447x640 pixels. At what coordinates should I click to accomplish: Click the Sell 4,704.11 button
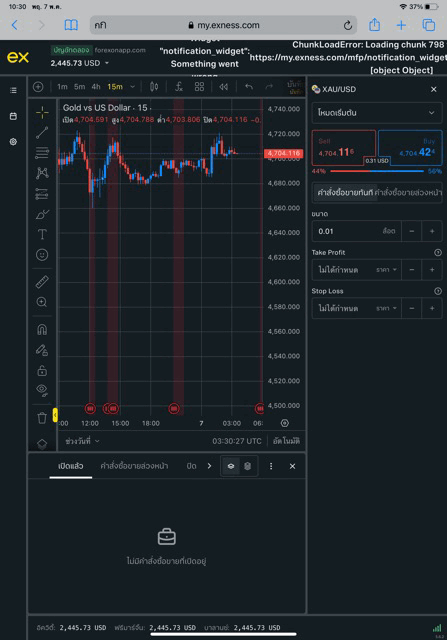[343, 147]
